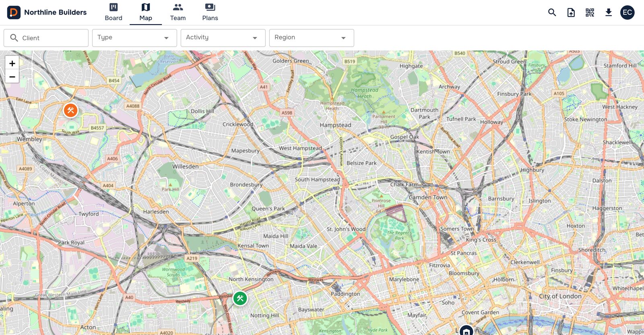The height and width of the screenshot is (335, 644).
Task: Open the Team tab
Action: click(178, 12)
